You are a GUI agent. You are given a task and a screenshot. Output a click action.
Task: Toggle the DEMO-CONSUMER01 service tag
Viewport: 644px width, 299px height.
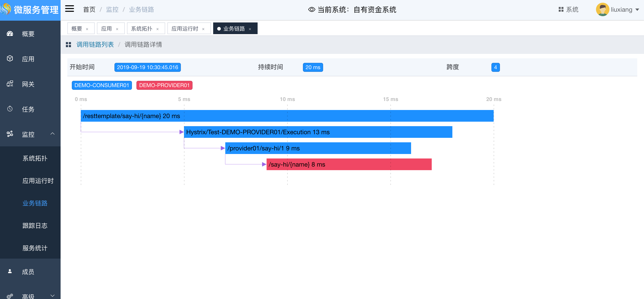click(x=102, y=85)
